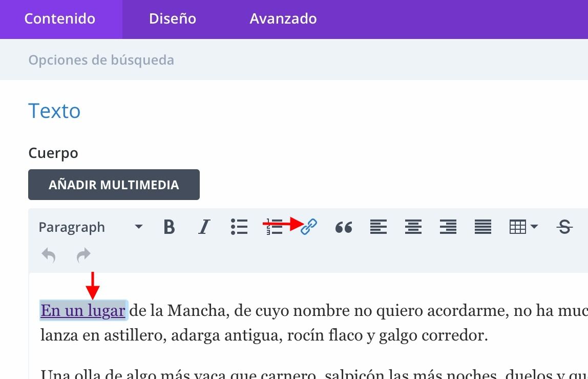588x379 pixels.
Task: Focus the Opciones de búsqueda search field
Action: [x=294, y=59]
